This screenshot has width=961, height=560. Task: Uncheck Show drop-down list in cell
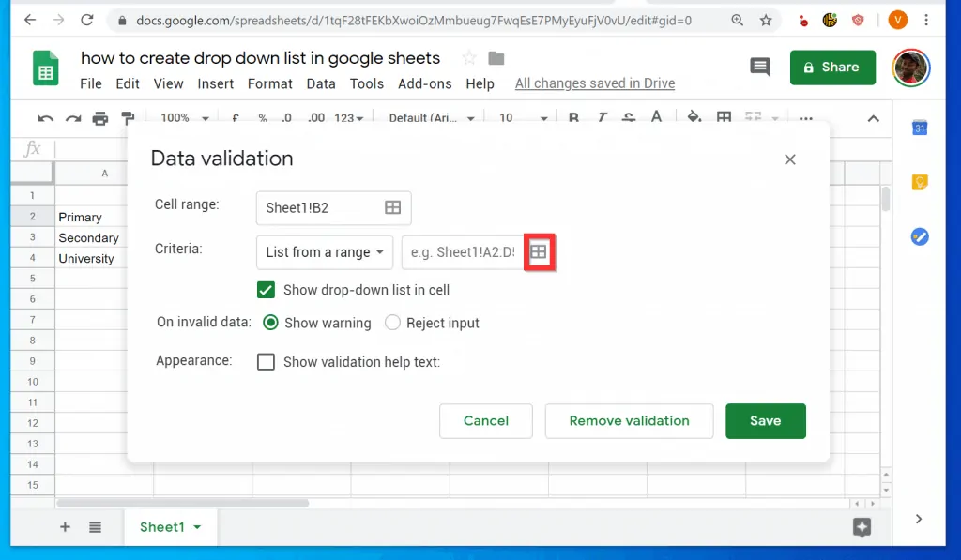(x=266, y=290)
